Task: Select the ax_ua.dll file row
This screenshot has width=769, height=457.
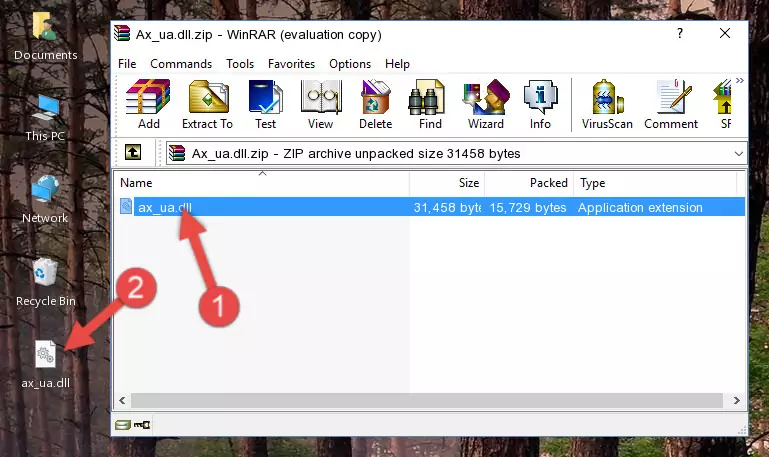Action: tap(431, 207)
